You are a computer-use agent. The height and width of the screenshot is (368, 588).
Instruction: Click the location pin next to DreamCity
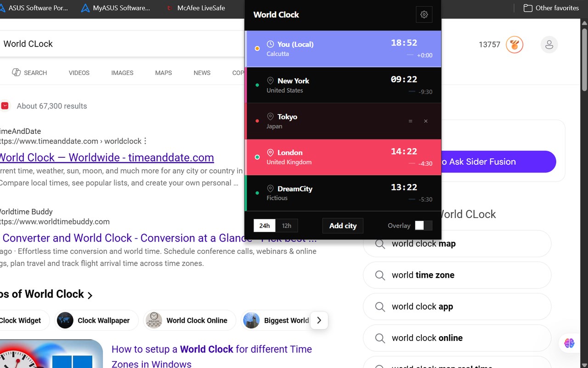270,189
